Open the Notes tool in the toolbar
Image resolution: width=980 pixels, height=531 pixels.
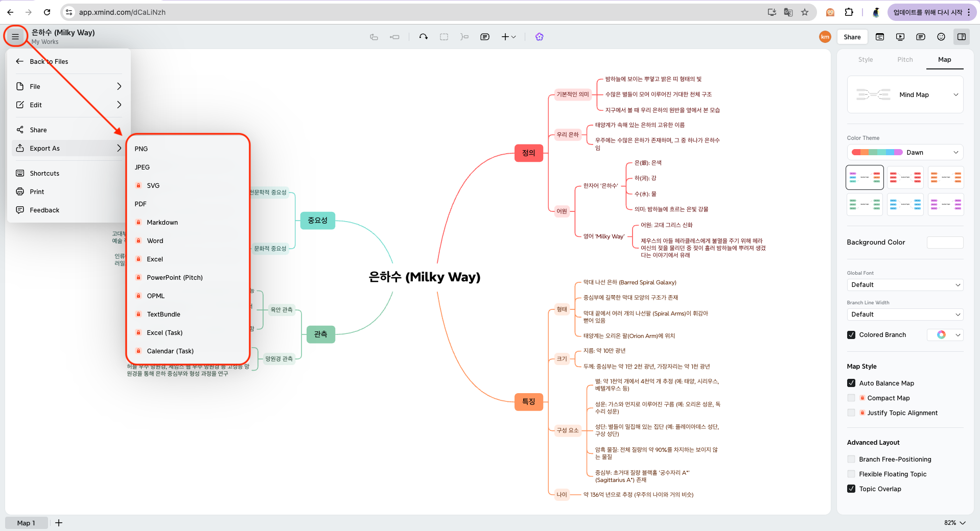tap(484, 37)
